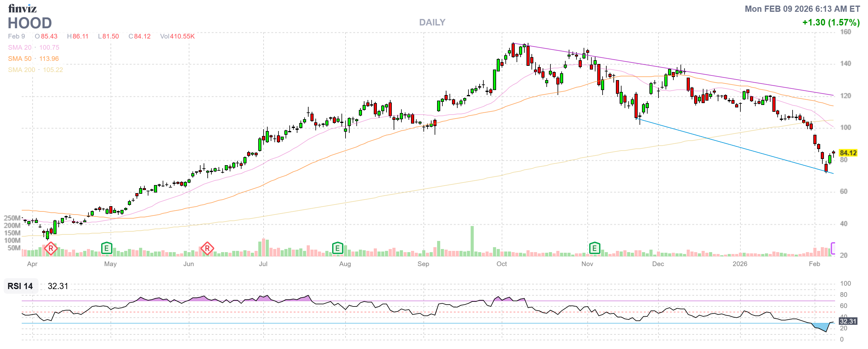868x349 pixels.
Task: Click the yellow 84.12 price tag
Action: point(848,153)
